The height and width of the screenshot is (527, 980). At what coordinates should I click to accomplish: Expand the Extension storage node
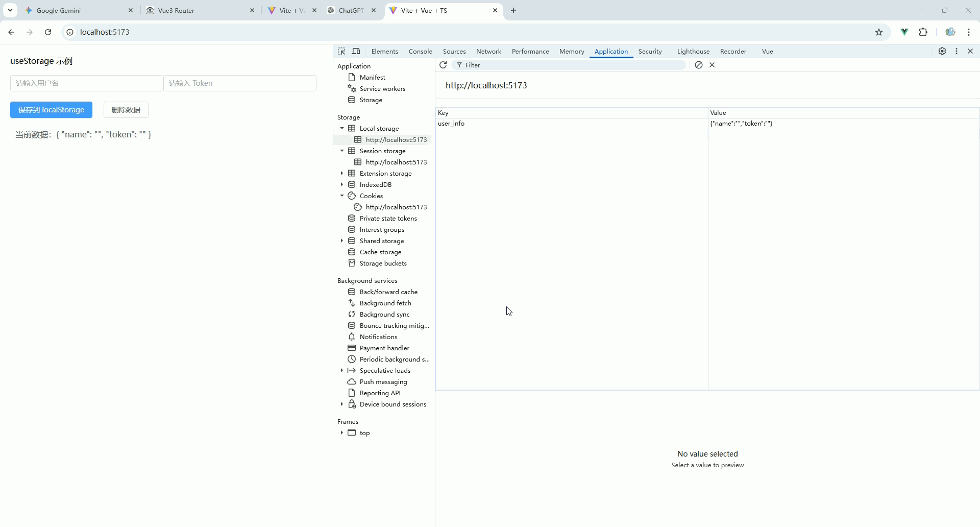[x=342, y=173]
